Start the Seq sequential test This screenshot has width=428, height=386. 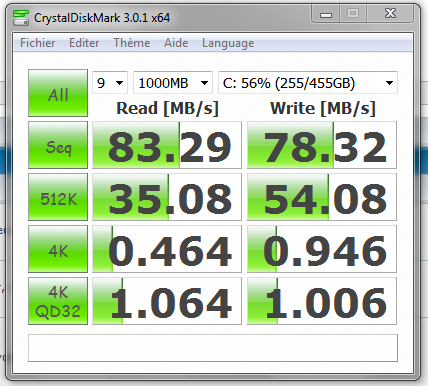point(58,145)
